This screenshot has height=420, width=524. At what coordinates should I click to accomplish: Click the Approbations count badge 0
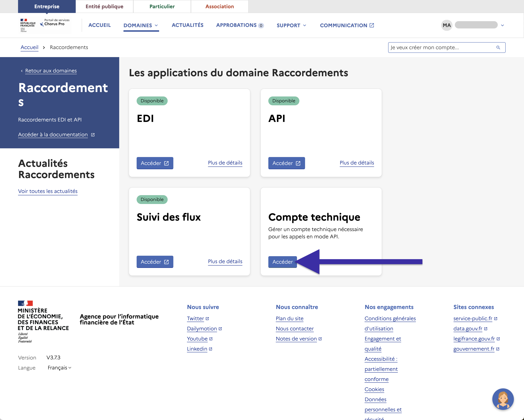click(x=261, y=25)
